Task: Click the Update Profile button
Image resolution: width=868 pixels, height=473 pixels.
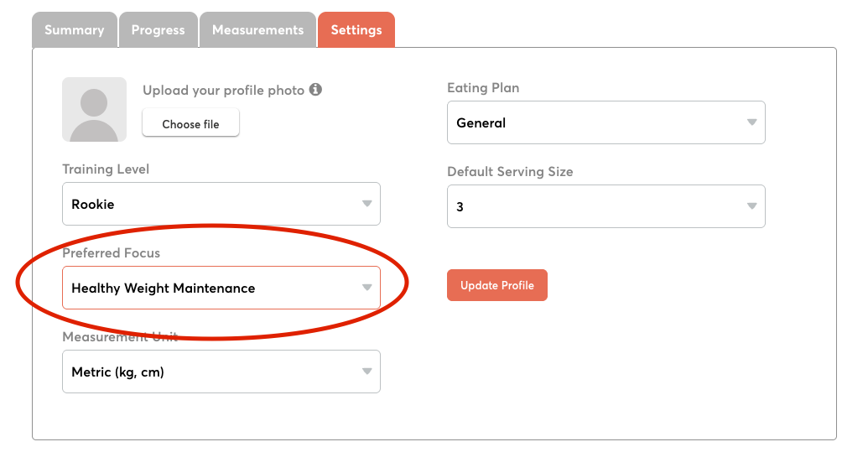Action: (497, 285)
